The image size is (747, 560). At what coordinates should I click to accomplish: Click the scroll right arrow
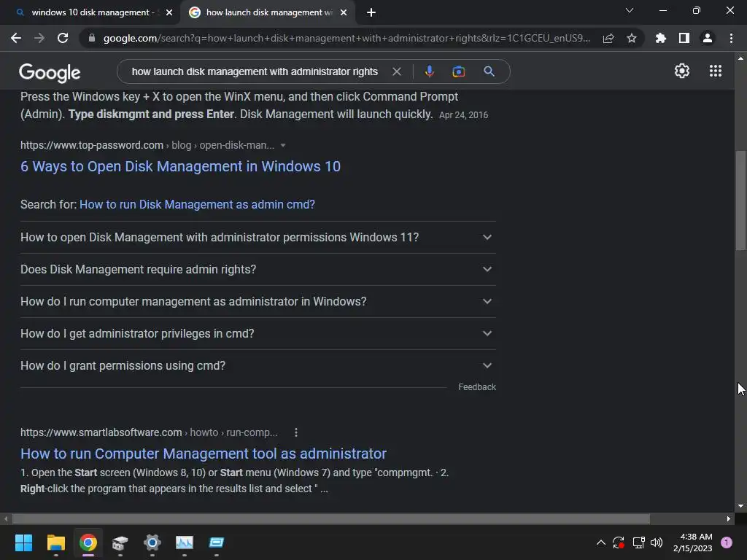(729, 518)
